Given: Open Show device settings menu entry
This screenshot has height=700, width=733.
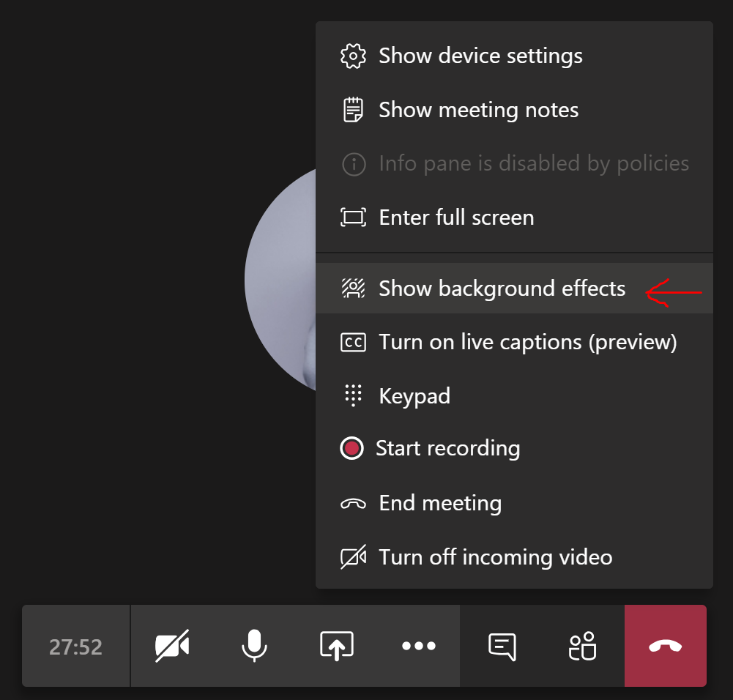Looking at the screenshot, I should tap(514, 56).
